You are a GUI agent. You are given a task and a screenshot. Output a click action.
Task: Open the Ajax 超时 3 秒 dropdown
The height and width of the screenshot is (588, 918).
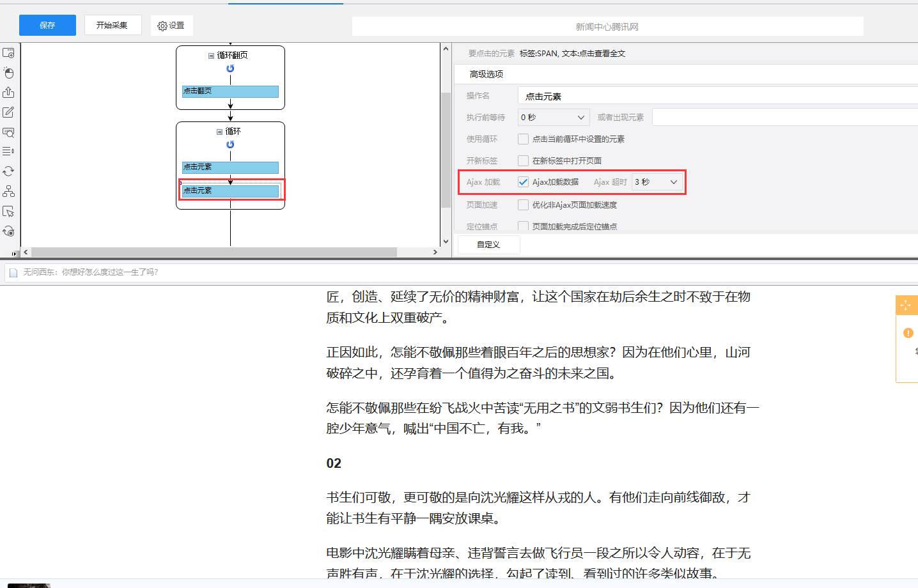657,182
